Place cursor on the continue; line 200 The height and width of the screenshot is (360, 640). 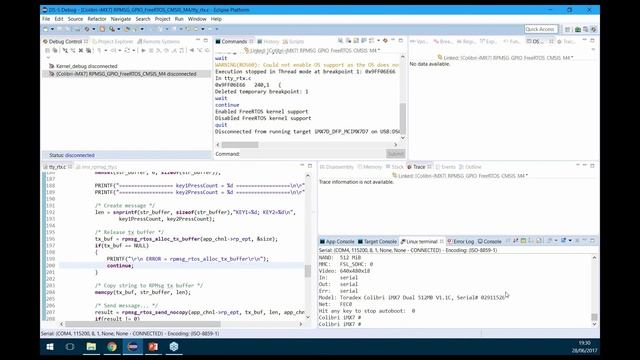pyautogui.click(x=120, y=266)
